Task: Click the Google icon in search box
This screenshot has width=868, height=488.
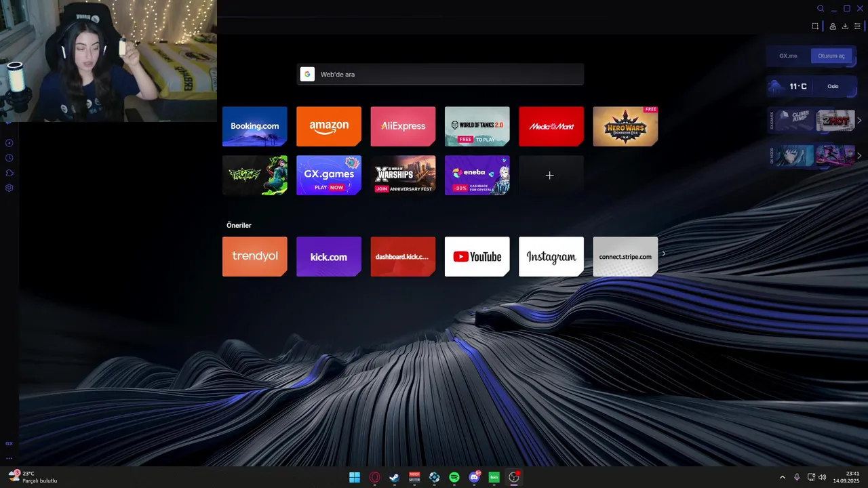Action: tap(307, 75)
